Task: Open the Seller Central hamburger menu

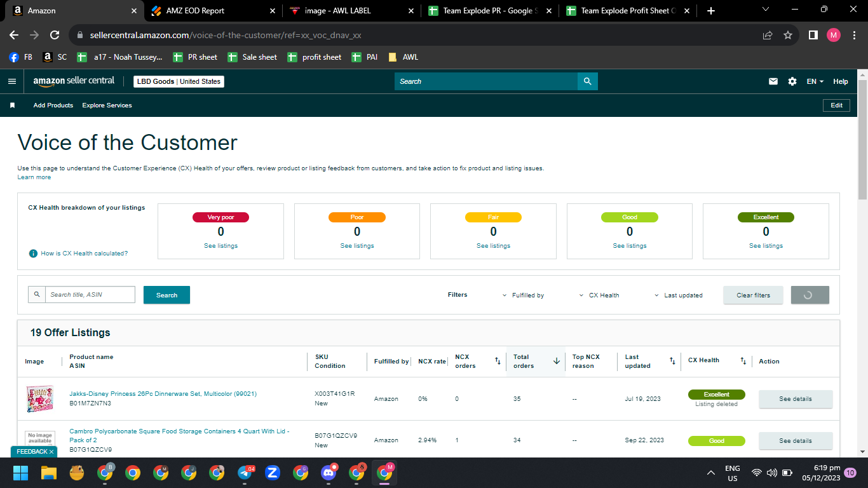Action: tap(11, 81)
